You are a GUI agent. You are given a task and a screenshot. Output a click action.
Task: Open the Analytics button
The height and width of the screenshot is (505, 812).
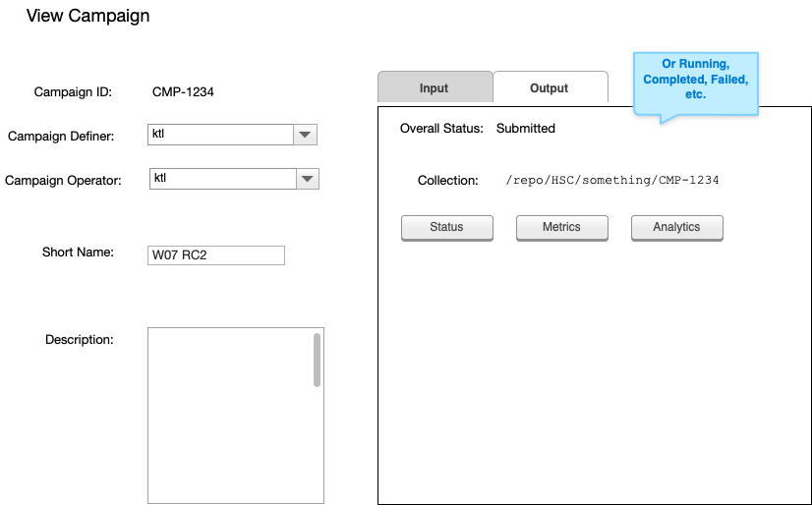677,228
